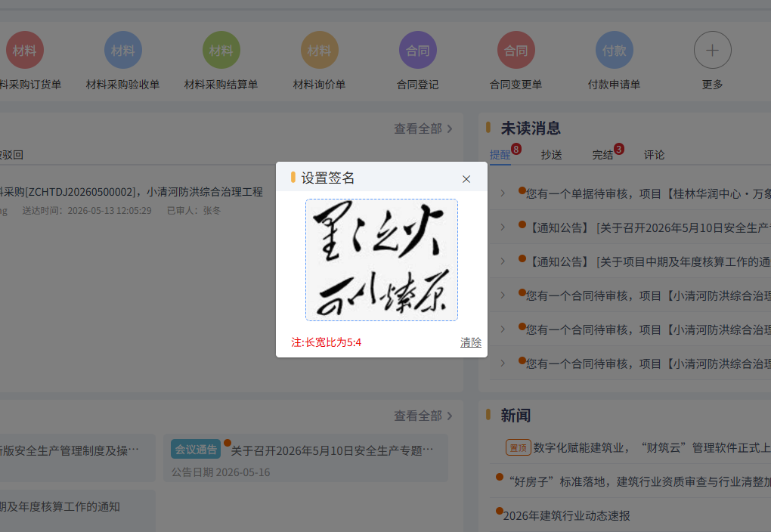
Task: Close the 设置签名 dialog
Action: [x=466, y=179]
